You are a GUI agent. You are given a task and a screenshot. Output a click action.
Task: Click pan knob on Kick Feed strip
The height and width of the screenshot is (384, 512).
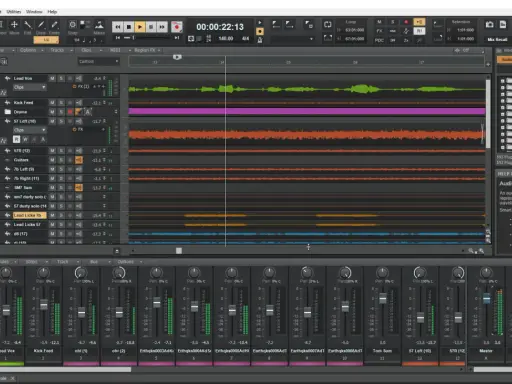[x=43, y=273]
